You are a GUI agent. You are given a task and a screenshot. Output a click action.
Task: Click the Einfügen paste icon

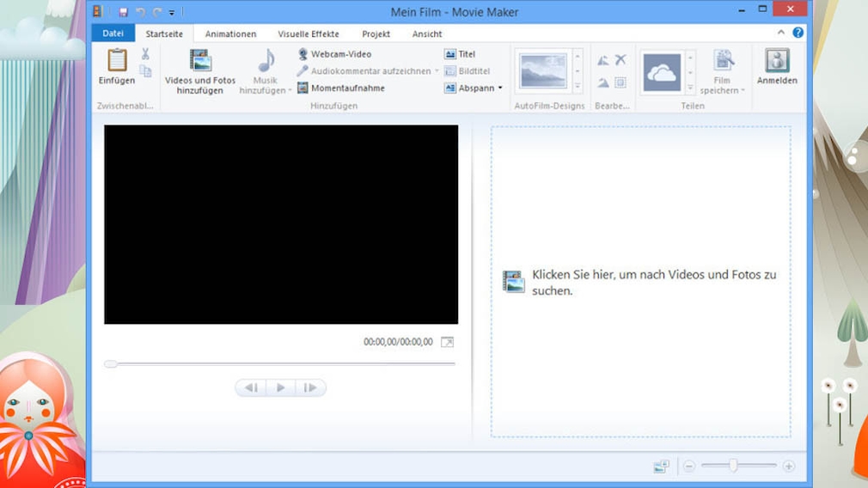tap(117, 60)
